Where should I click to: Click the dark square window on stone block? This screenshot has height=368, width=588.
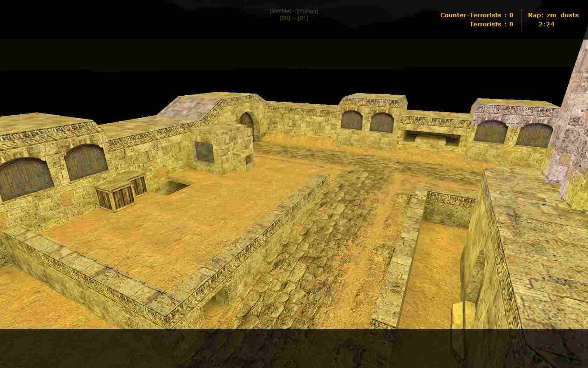[204, 152]
